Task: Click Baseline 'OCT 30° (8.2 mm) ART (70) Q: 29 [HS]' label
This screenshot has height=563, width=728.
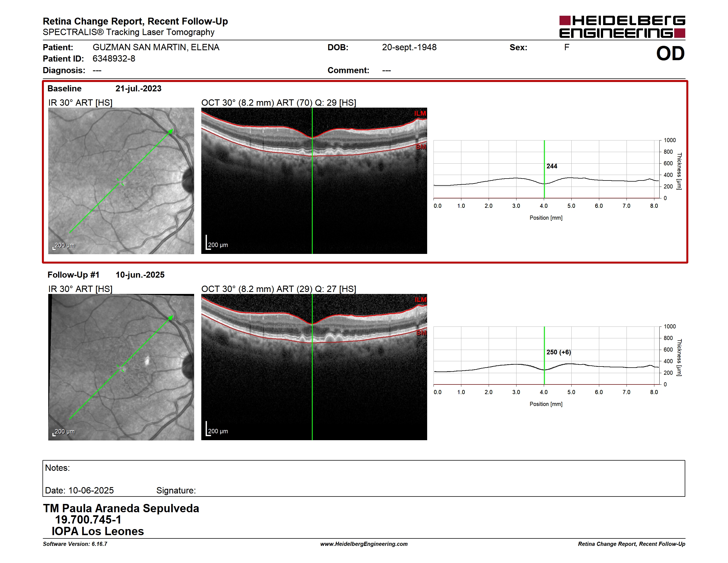Action: (279, 103)
